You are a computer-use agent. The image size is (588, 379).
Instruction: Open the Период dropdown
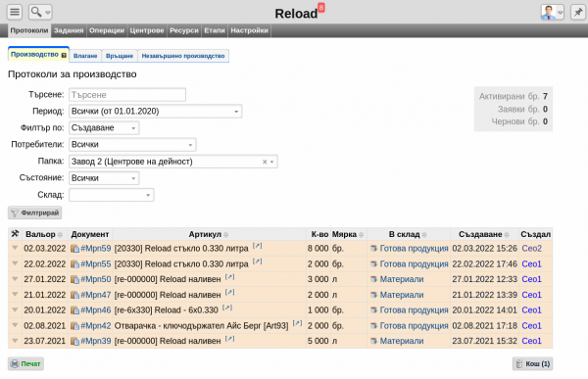pyautogui.click(x=155, y=112)
